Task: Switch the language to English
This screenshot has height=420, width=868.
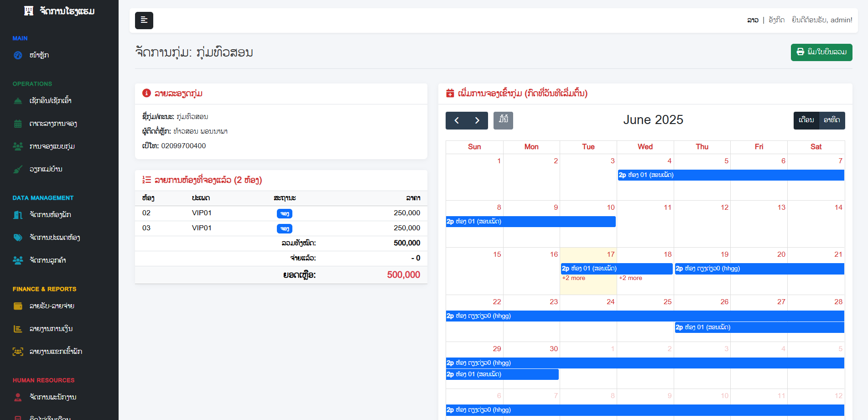Action: (776, 20)
